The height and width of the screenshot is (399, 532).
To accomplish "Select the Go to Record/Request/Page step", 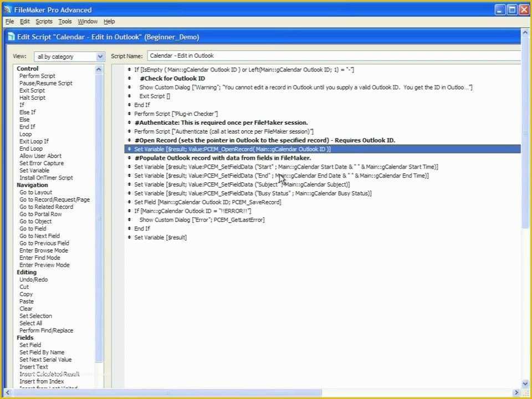I will [x=55, y=199].
